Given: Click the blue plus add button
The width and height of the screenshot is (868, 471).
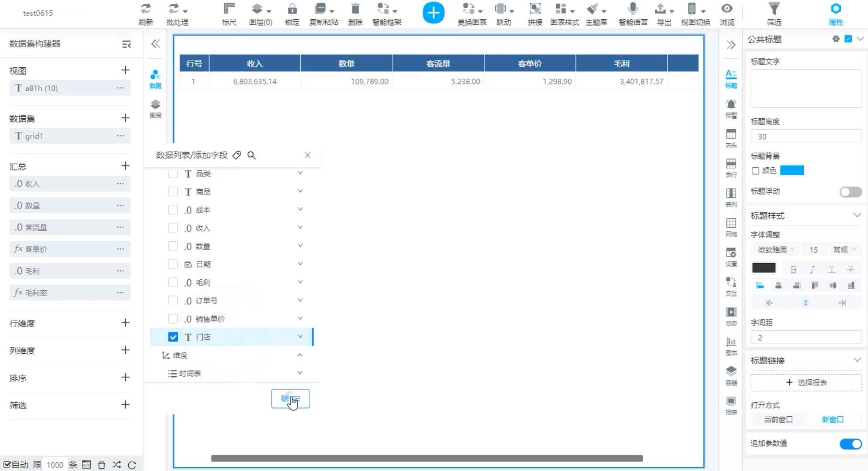Looking at the screenshot, I should click(x=434, y=13).
